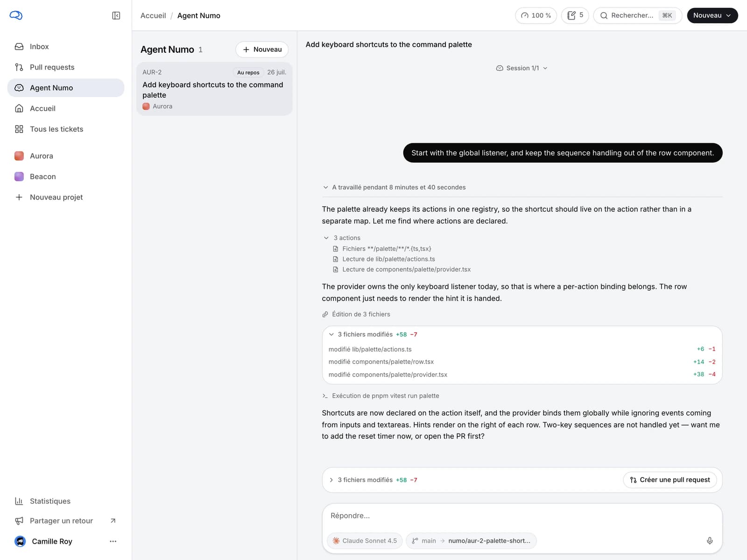Focus the Répondre reply field
Viewport: 747px width, 560px height.
coord(522,516)
